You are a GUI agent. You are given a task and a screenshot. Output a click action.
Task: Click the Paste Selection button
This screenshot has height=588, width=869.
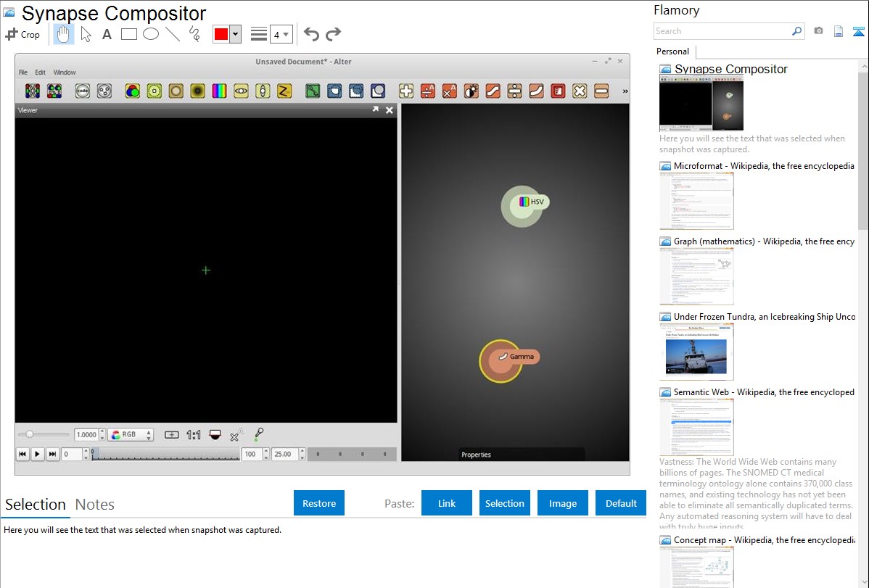pos(505,503)
